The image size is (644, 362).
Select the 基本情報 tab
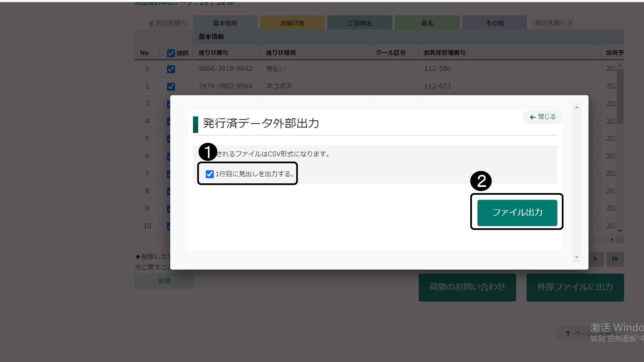pos(225,23)
